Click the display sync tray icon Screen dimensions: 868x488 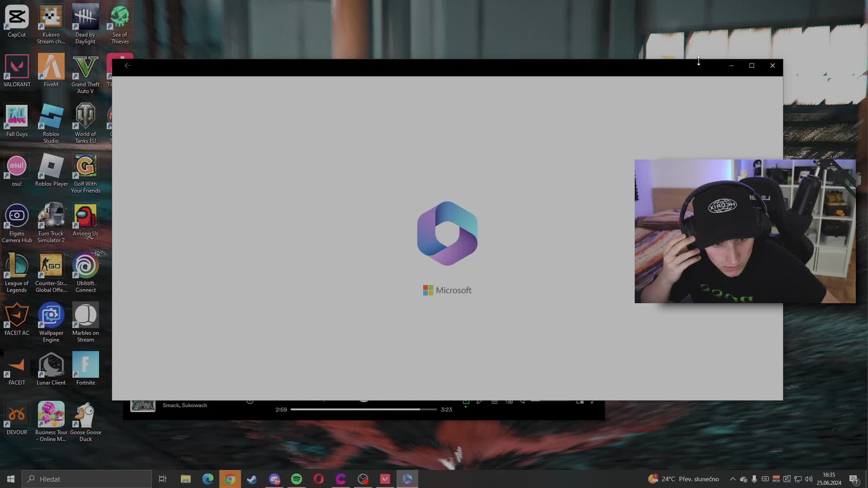(x=787, y=479)
